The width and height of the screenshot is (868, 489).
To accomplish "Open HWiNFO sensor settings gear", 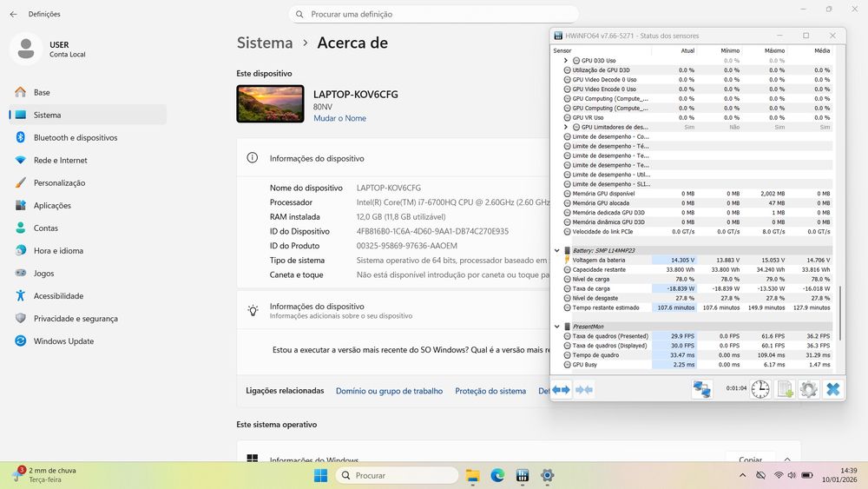I will pyautogui.click(x=809, y=389).
